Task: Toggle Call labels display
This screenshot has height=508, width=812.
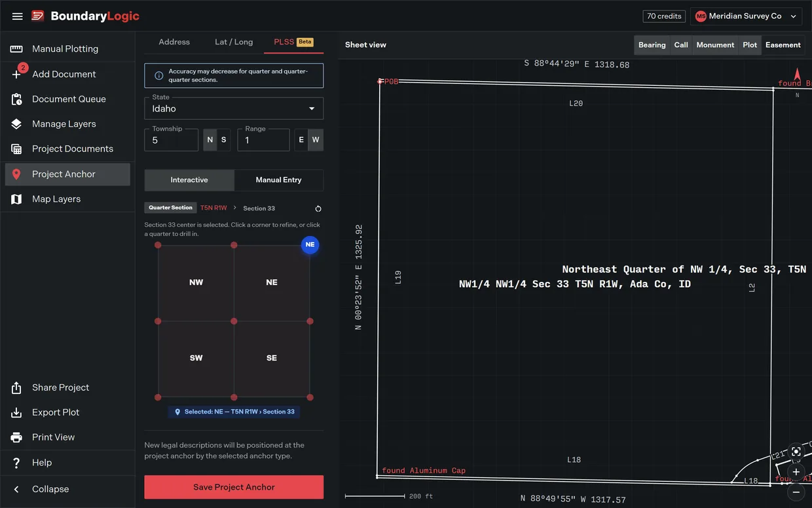Action: coord(681,45)
